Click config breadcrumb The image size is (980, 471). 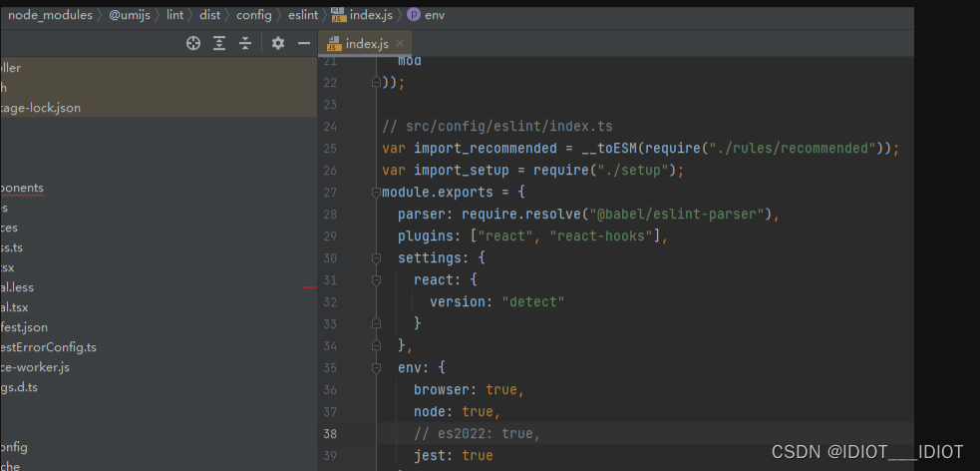254,15
